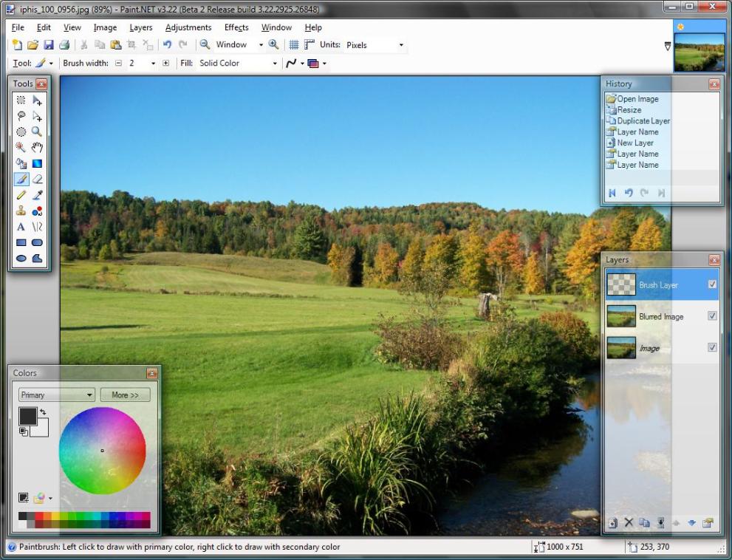
Task: Expand the Fill Solid Color dropdown
Action: click(238, 64)
